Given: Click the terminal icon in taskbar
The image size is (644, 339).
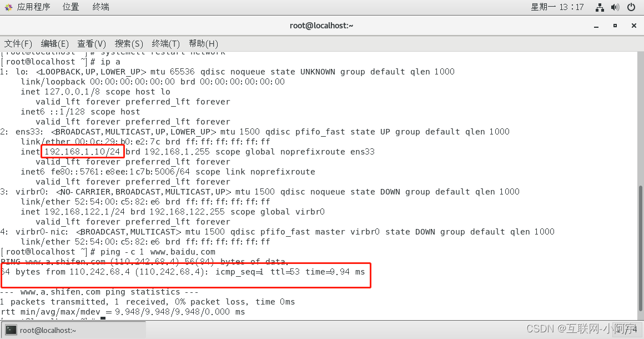Looking at the screenshot, I should pyautogui.click(x=11, y=330).
